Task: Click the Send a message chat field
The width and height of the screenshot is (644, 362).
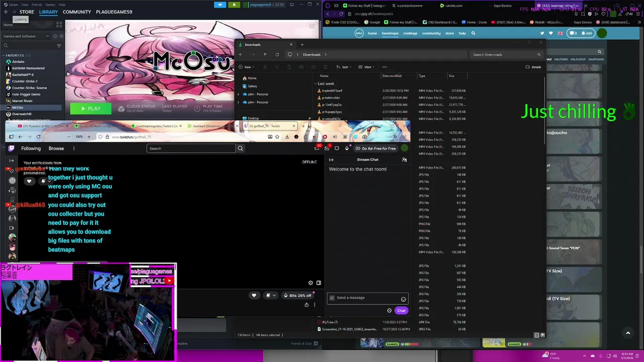Action: pos(368,298)
